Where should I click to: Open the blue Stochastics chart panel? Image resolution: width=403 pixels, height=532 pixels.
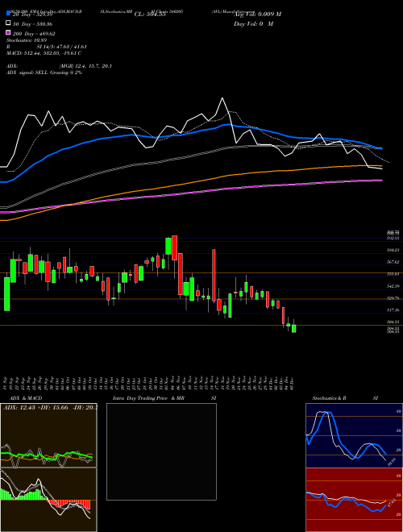click(x=354, y=435)
